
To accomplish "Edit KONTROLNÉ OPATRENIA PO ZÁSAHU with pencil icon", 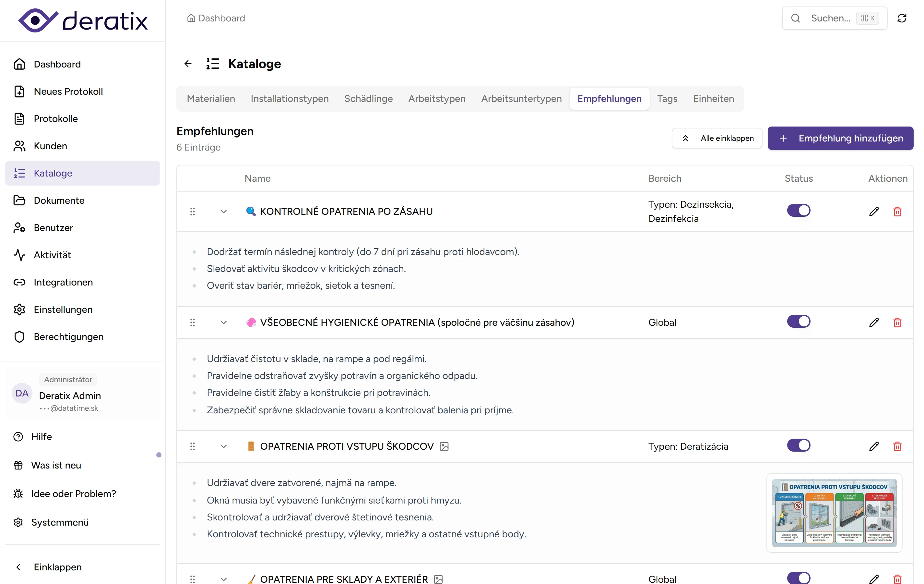I will 874,211.
